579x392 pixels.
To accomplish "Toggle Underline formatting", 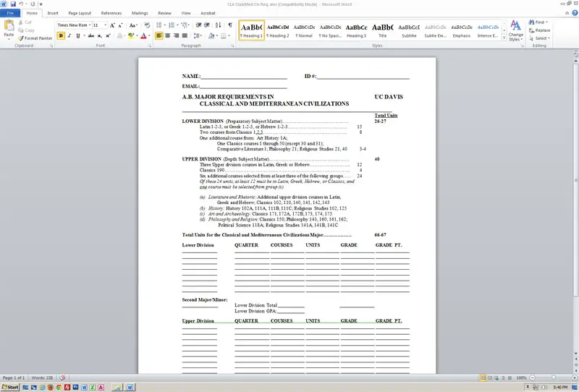I will click(78, 36).
